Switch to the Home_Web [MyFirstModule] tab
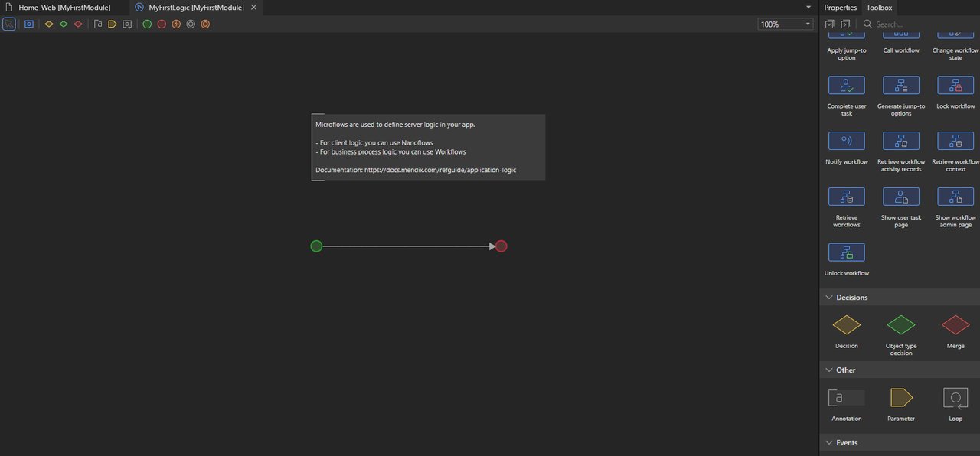The image size is (980, 456). tap(64, 8)
